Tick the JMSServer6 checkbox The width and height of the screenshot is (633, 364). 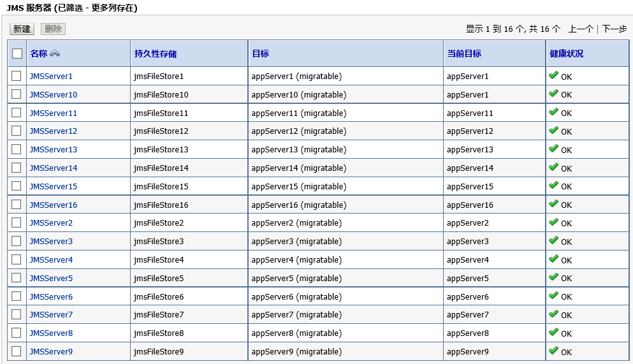tap(16, 296)
